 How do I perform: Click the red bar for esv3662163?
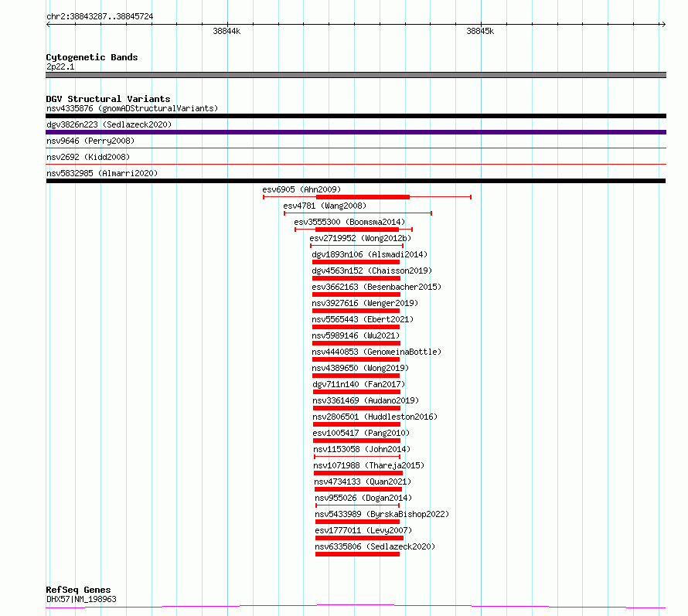pos(356,294)
